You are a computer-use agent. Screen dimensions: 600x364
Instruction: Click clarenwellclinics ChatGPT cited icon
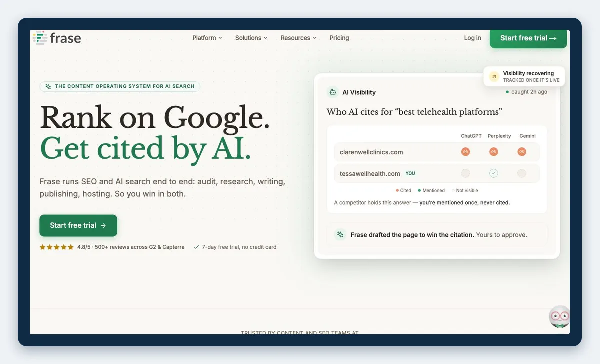point(465,152)
